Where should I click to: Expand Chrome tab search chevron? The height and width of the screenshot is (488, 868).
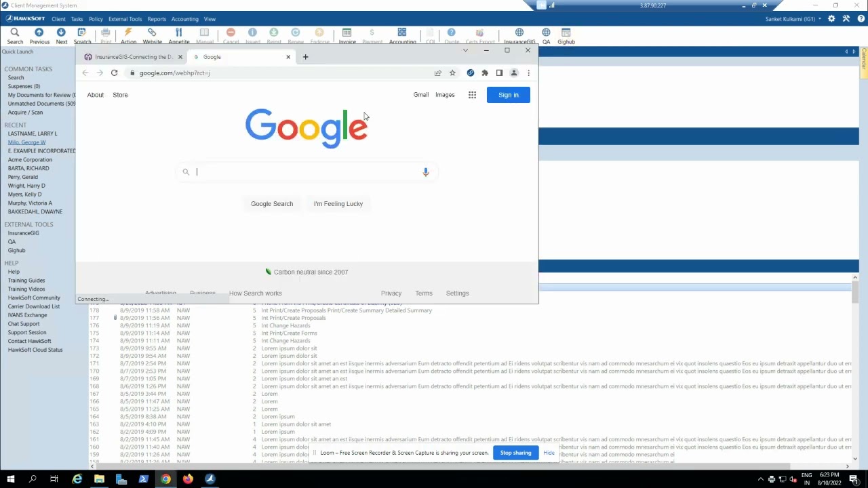[x=465, y=51]
